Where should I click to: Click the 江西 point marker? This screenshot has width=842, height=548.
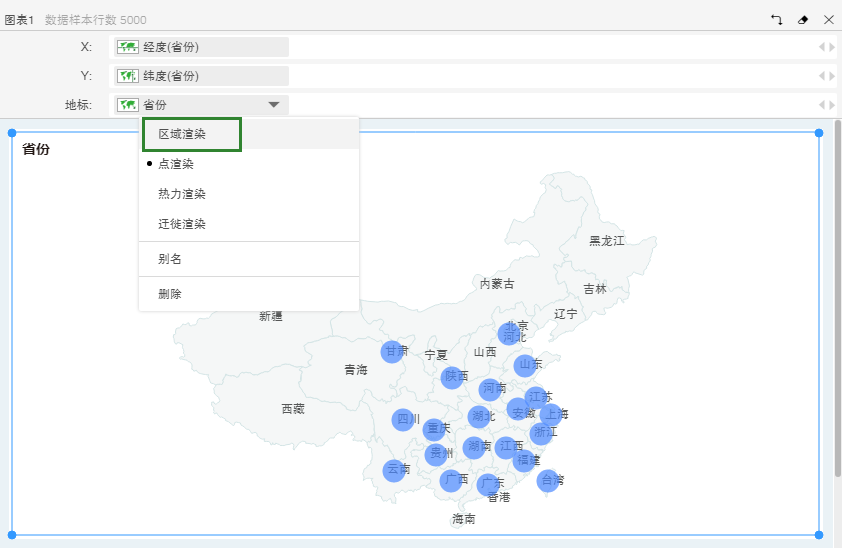(x=506, y=447)
